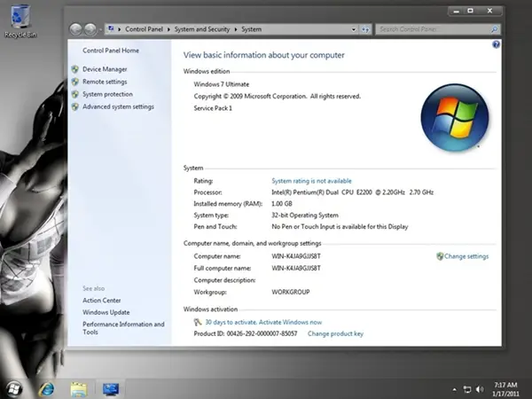This screenshot has height=399, width=532.
Task: Select the View basic information heading
Action: click(x=263, y=55)
